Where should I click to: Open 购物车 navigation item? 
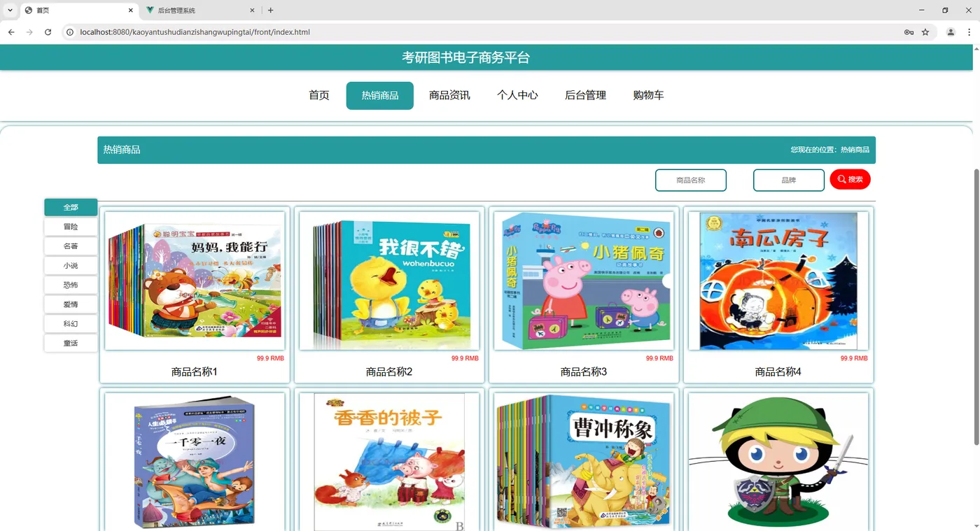coord(648,95)
